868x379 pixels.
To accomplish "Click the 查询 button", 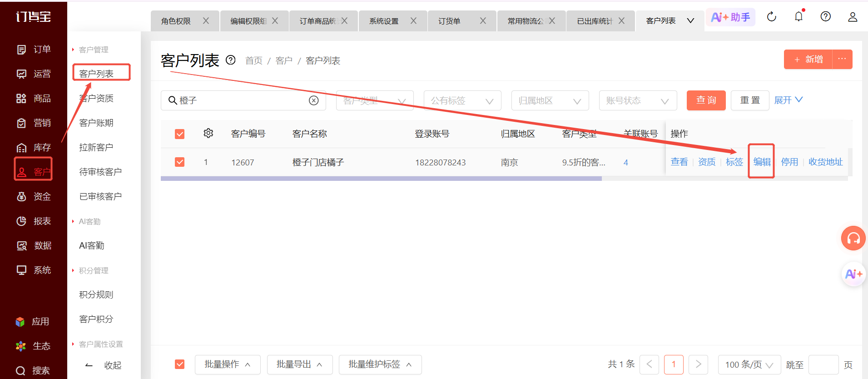I will 706,100.
